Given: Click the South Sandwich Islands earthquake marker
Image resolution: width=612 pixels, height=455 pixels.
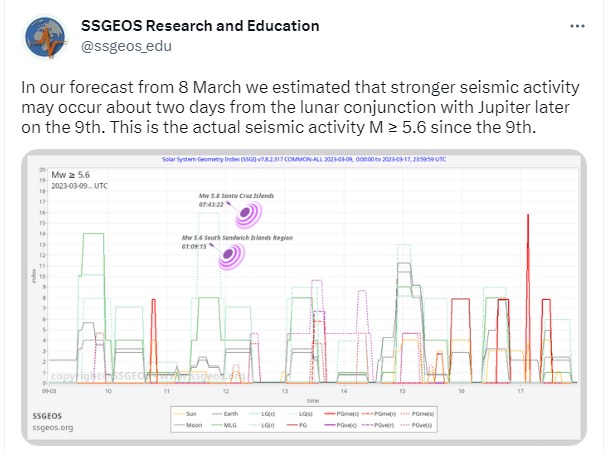Looking at the screenshot, I should tap(232, 255).
